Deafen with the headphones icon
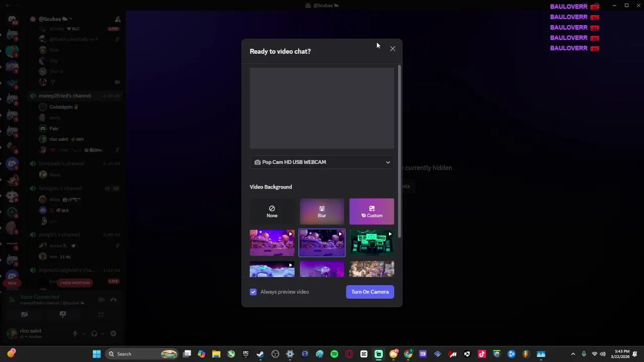 [x=94, y=333]
